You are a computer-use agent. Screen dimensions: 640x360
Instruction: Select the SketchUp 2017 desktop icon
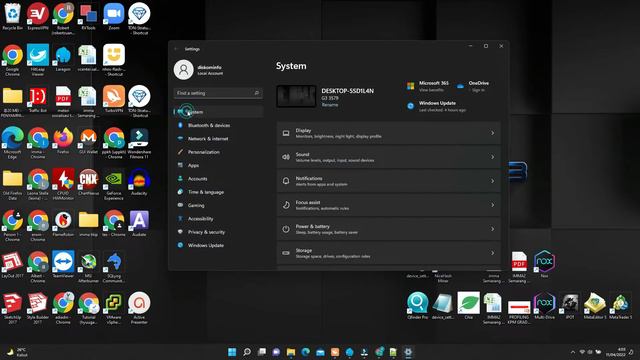pos(13,308)
